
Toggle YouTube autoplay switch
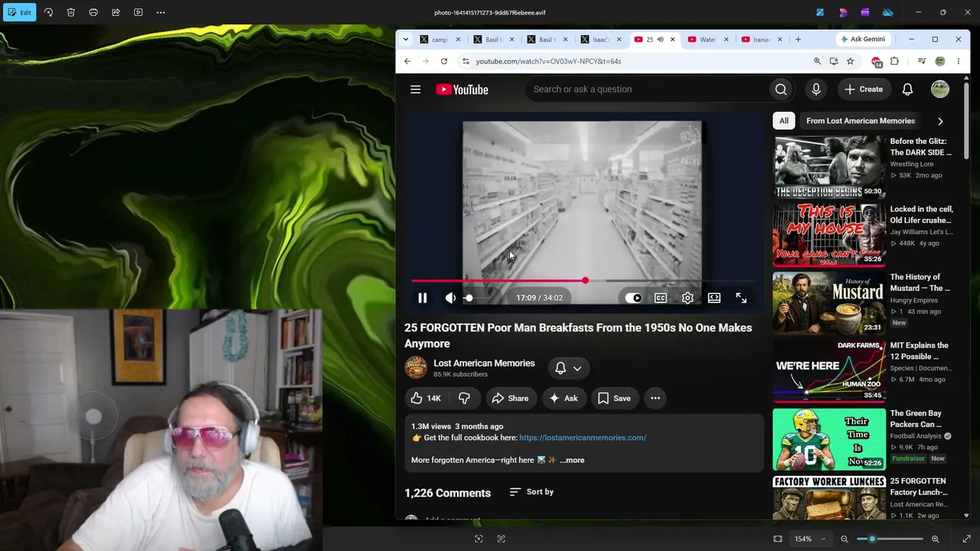(x=633, y=298)
